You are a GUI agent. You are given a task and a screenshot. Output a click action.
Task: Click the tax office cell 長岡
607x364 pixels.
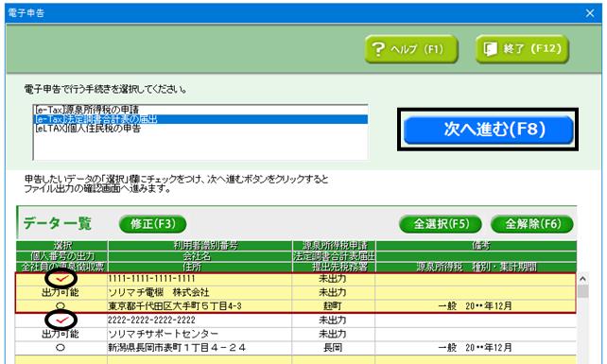tap(333, 347)
